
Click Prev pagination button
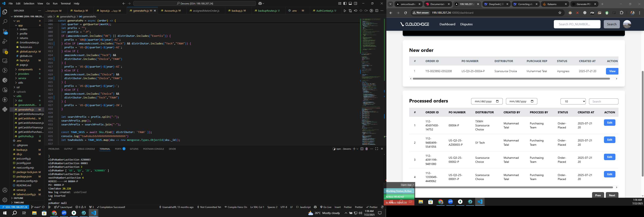(x=598, y=195)
